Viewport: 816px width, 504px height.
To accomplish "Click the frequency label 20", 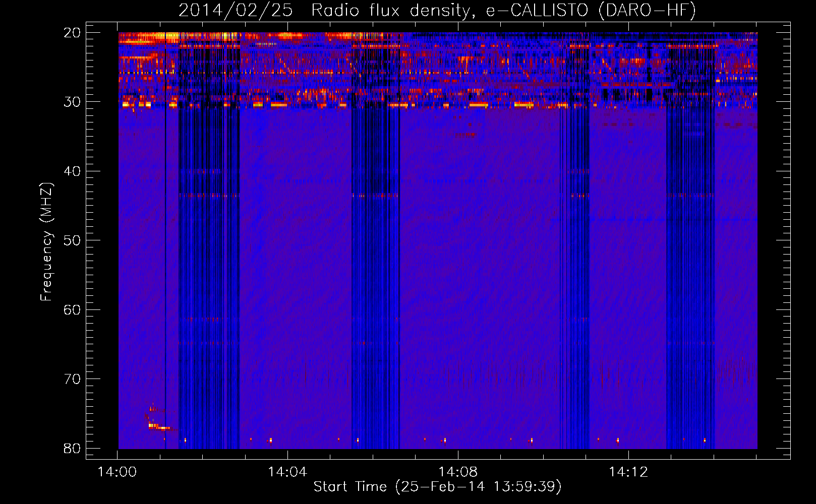I will pyautogui.click(x=72, y=33).
